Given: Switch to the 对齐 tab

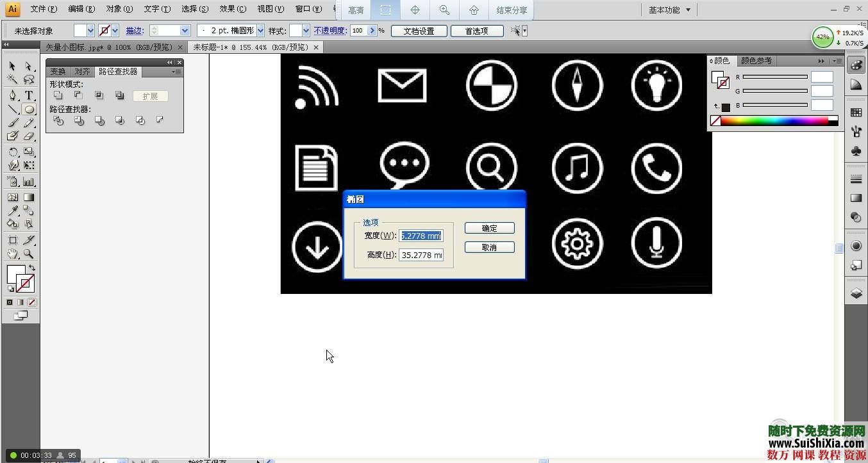Looking at the screenshot, I should coord(82,72).
